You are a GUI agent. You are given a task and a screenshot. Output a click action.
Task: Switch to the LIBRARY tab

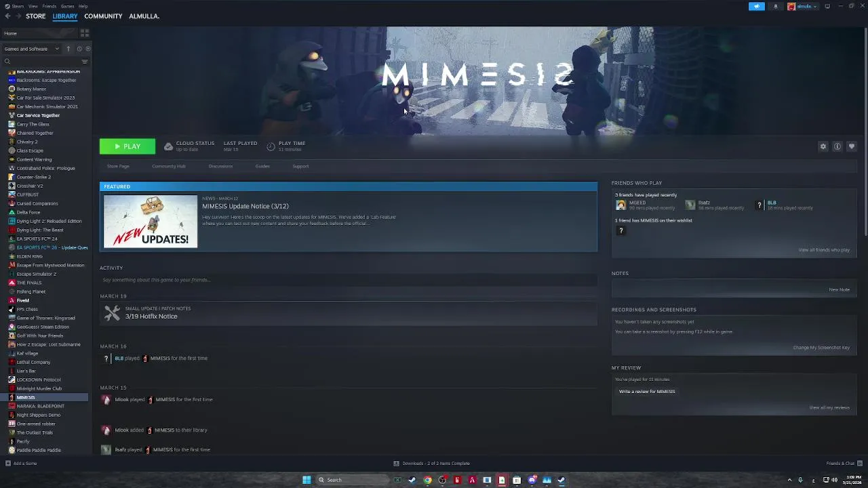[x=65, y=16]
